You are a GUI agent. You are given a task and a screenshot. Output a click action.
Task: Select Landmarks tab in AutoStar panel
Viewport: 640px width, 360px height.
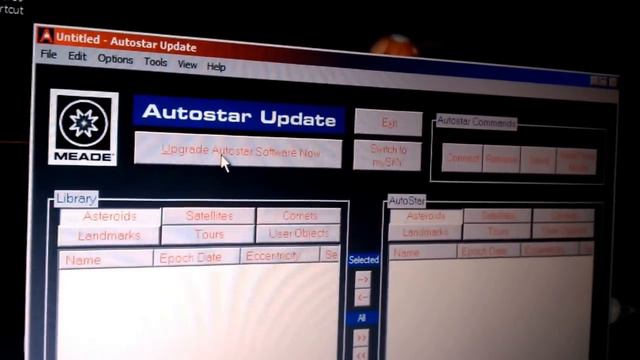point(425,233)
